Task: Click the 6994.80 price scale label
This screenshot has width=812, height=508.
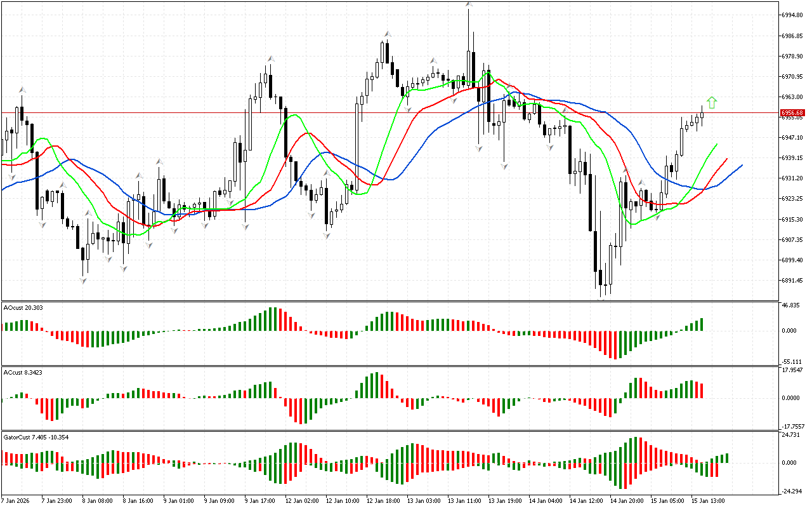Action: (792, 15)
